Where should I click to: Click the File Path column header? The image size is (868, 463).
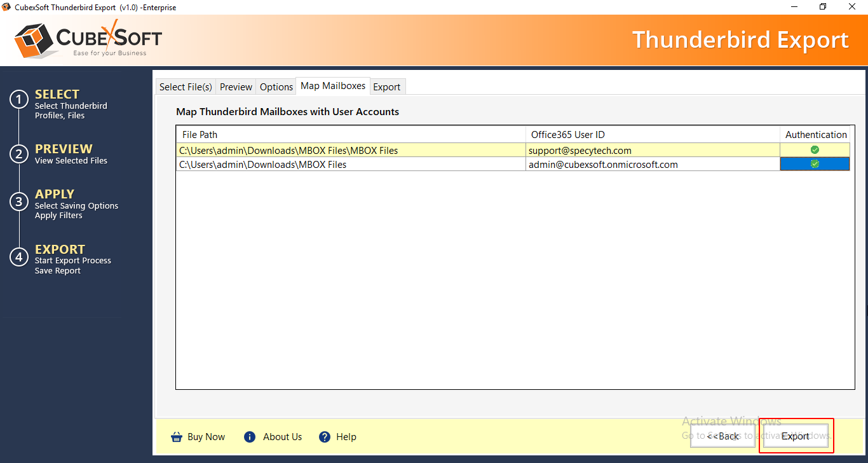click(x=351, y=135)
